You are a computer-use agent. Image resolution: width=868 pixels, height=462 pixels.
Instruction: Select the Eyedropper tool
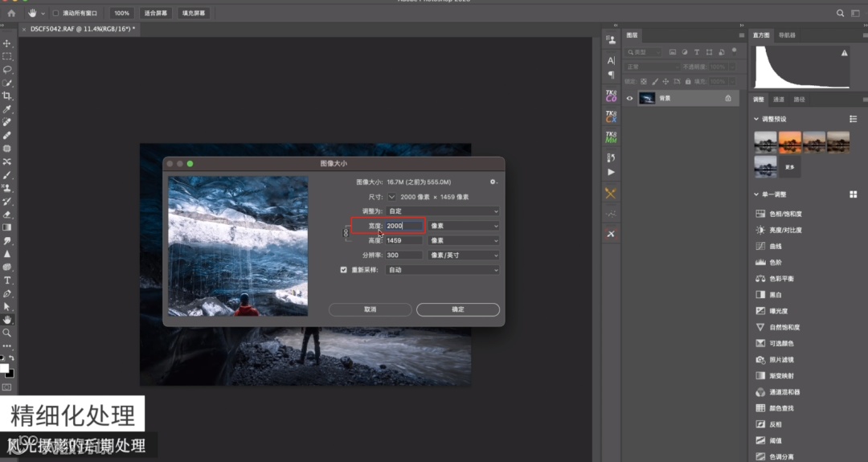point(6,109)
